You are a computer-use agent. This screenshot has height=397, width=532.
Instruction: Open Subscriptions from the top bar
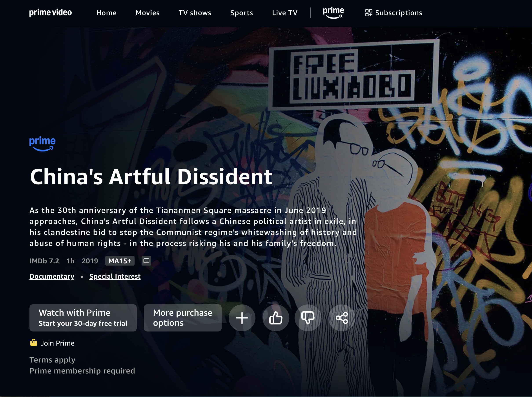(x=393, y=13)
